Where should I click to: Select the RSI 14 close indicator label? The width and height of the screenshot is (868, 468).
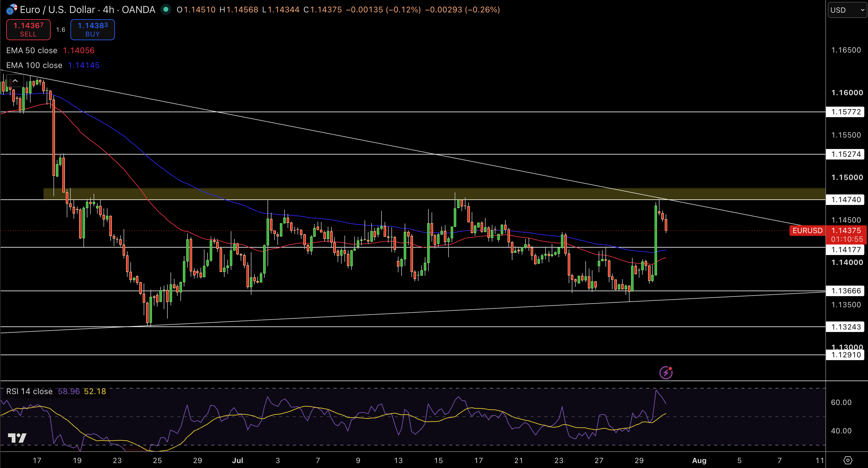(x=29, y=391)
